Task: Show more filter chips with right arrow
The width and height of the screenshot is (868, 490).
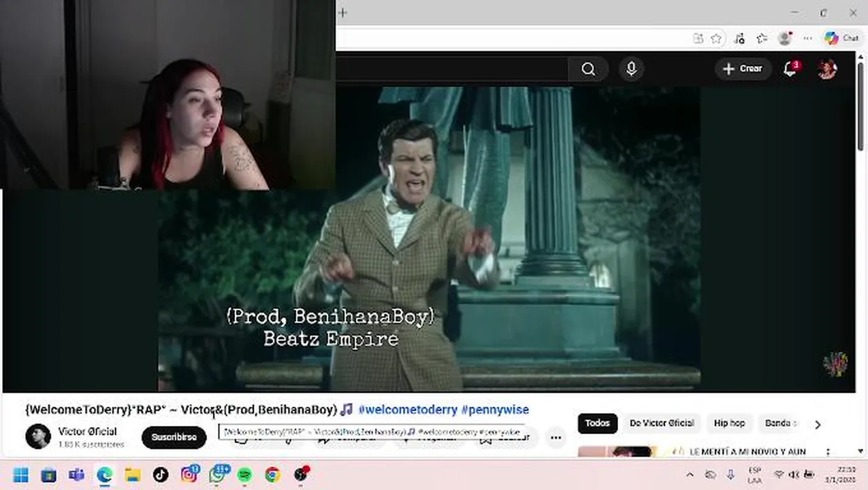Action: pyautogui.click(x=818, y=424)
